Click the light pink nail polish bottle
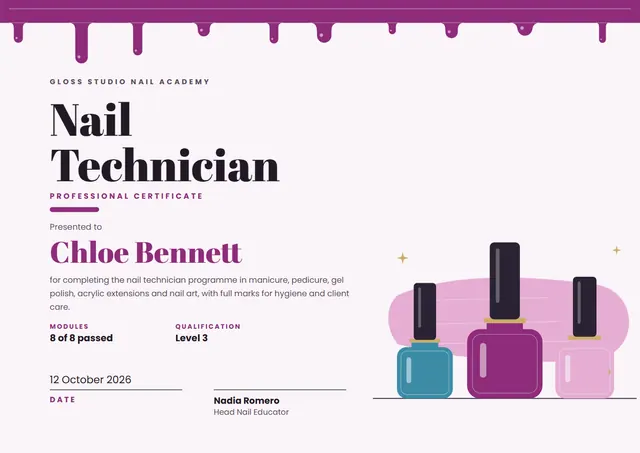The height and width of the screenshot is (453, 640). pyautogui.click(x=584, y=338)
